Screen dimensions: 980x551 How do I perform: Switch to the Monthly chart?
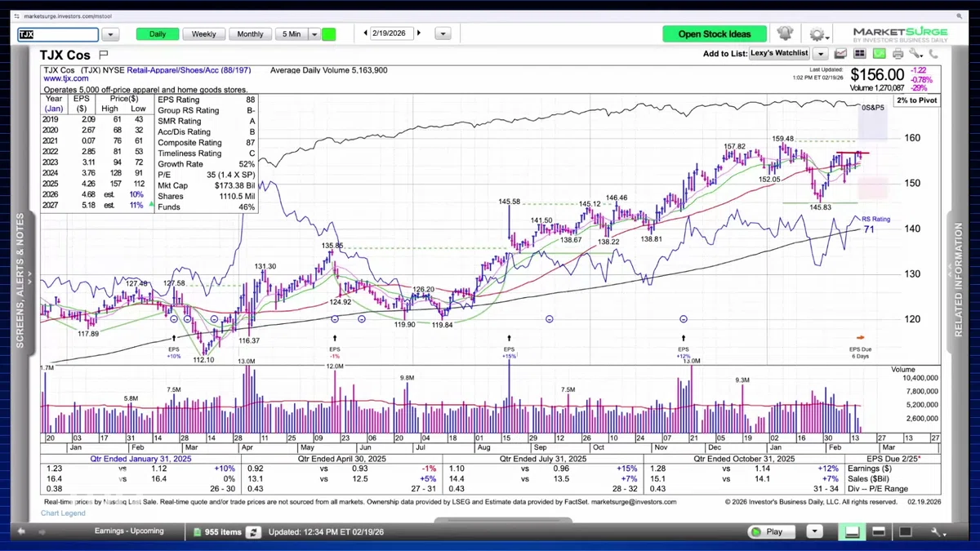click(251, 34)
